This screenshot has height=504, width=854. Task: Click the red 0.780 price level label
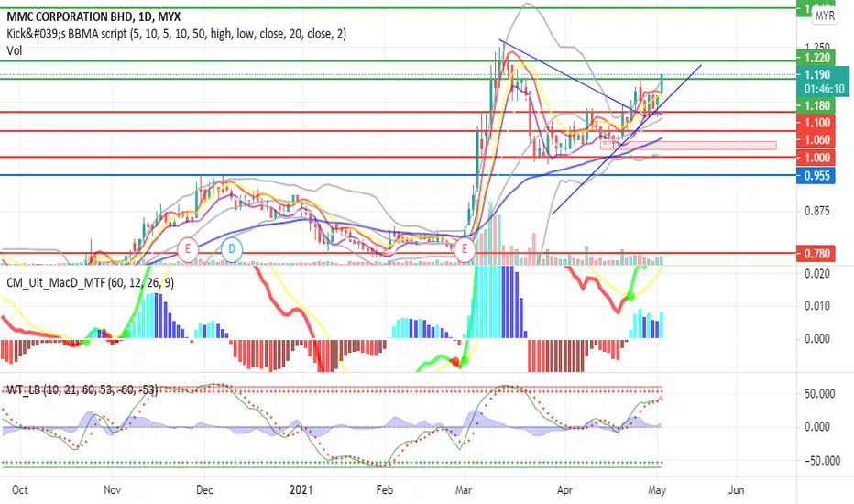(x=816, y=253)
